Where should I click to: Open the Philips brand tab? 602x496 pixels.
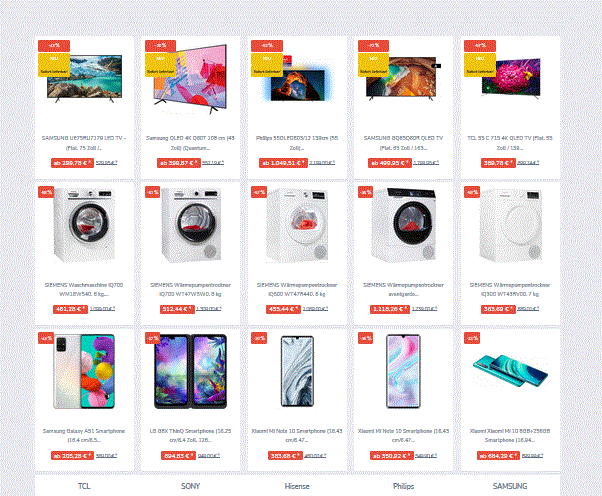[x=404, y=486]
